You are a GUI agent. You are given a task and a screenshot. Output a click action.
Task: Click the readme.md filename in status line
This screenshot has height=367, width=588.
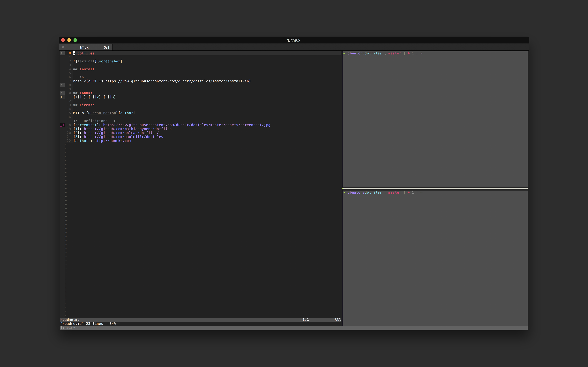70,320
